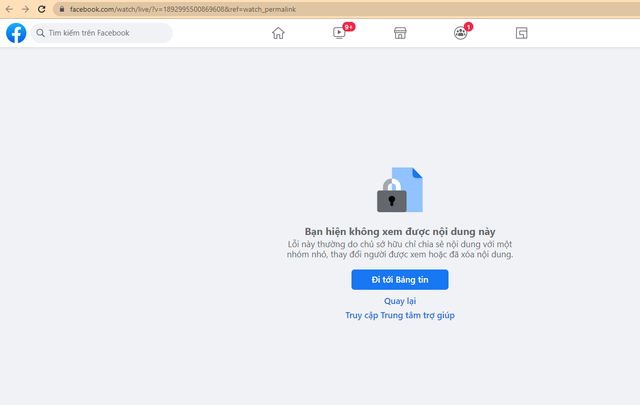Open the last tab icon in the top navigation
The image size is (640, 405).
coord(521,33)
